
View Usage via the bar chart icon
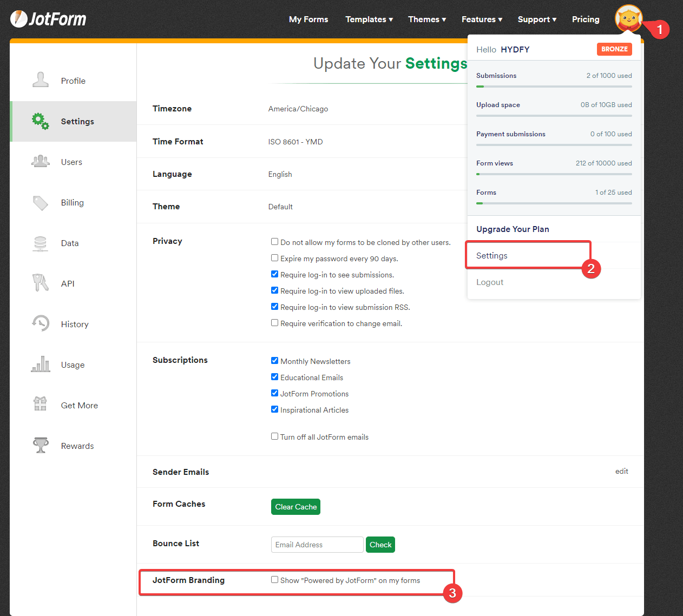pyautogui.click(x=41, y=364)
